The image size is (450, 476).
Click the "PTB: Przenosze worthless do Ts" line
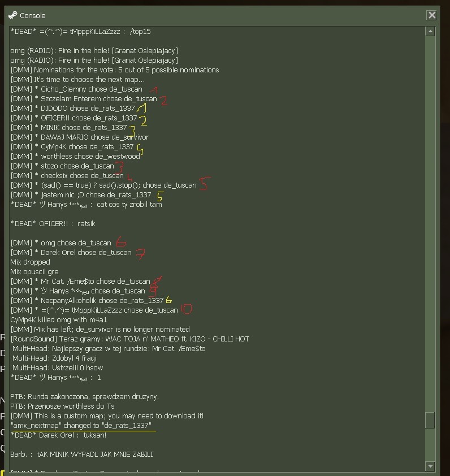tap(62, 406)
